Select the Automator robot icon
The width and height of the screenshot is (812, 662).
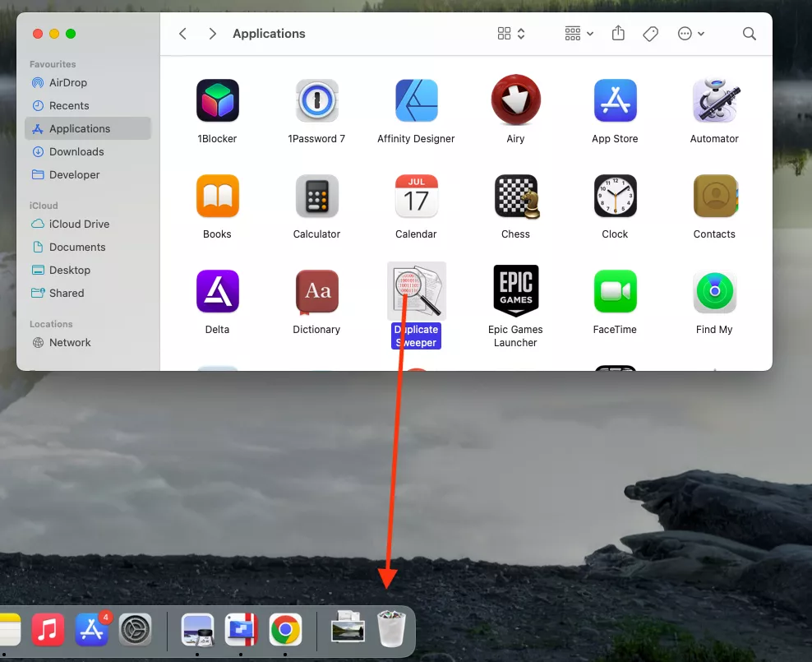point(714,101)
